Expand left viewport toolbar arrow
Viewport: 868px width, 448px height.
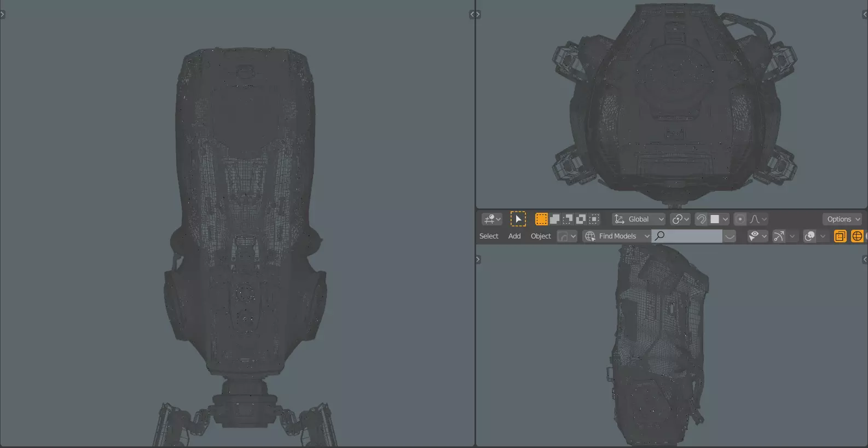click(x=2, y=14)
